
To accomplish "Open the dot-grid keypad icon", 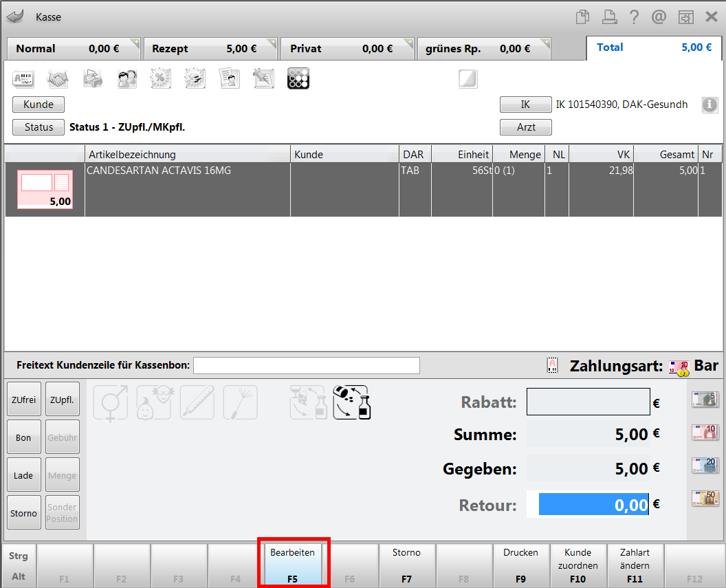I will 298,79.
